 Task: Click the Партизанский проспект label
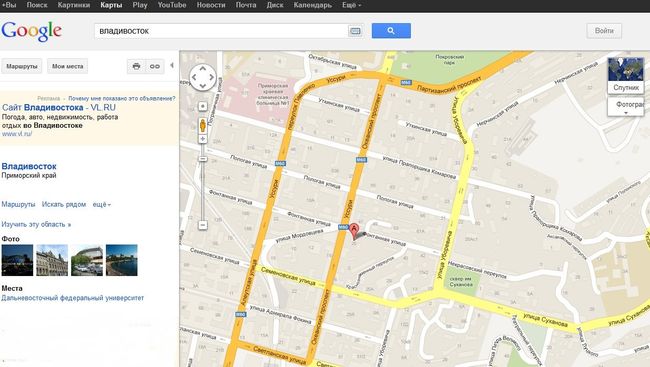tap(449, 84)
